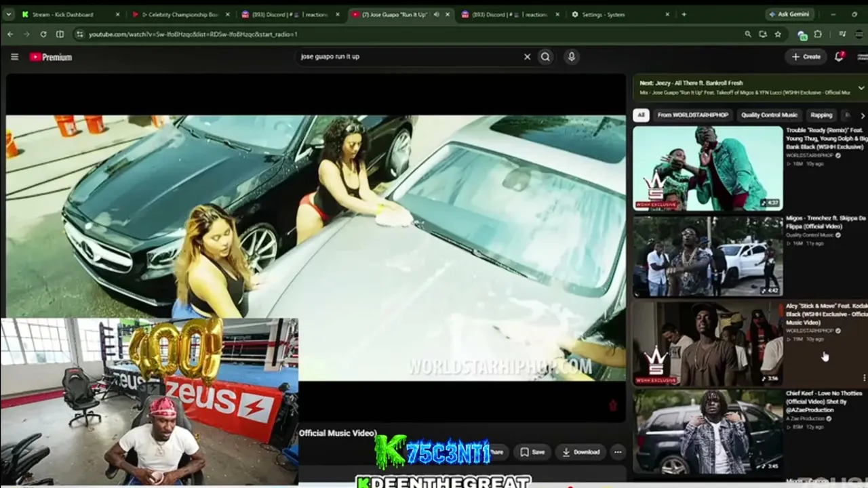Click the browser address bar URL
Image resolution: width=868 pixels, height=488 pixels.
point(193,34)
